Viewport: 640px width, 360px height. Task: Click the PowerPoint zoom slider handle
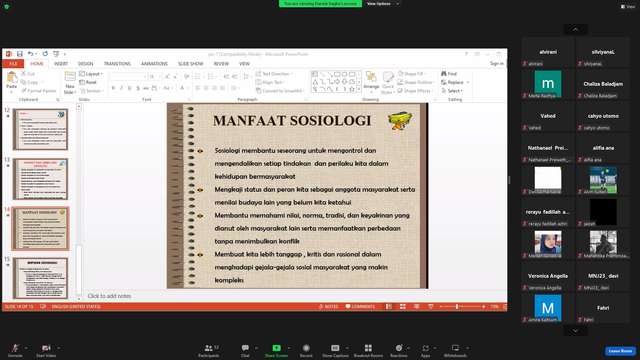pos(457,307)
